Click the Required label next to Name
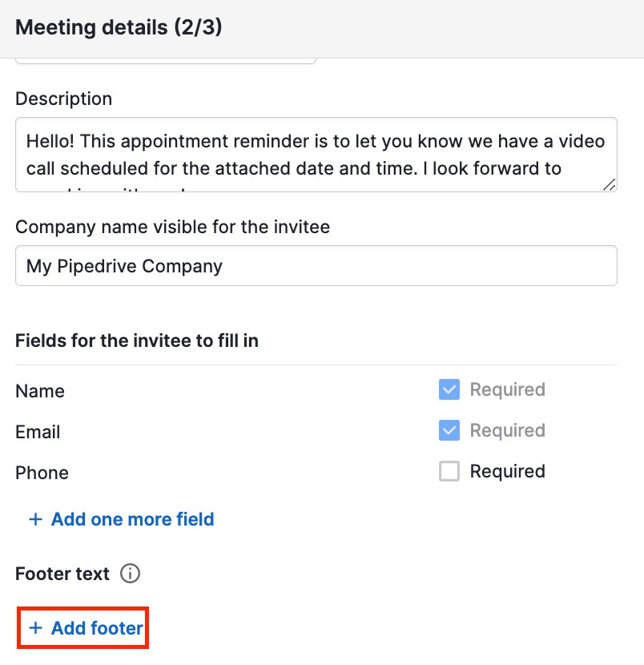Viewport: 644px width, 665px height. (507, 390)
